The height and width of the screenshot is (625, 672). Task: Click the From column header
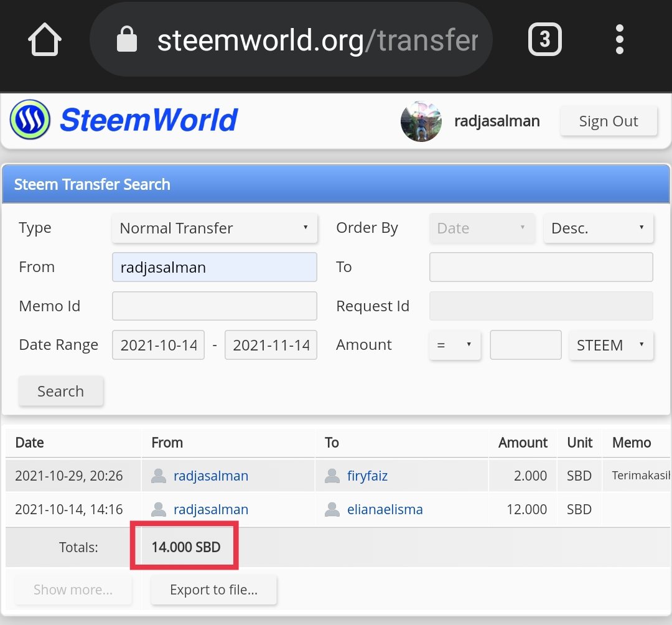click(167, 443)
